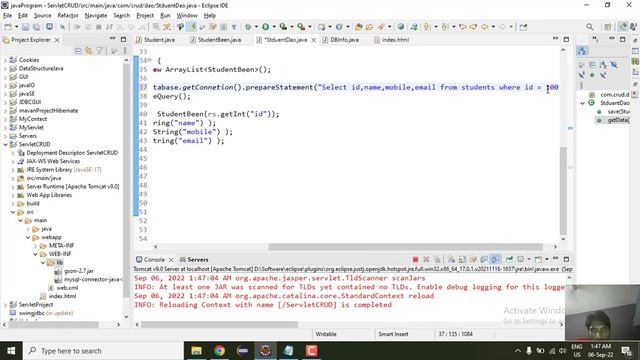The image size is (640, 360).
Task: Collapse the webapp folder
Action: click(x=28, y=237)
